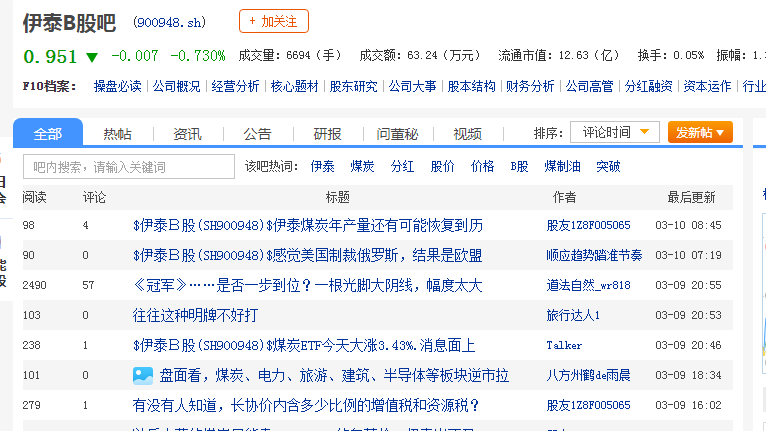Open author 旅行达人1 profile
The width and height of the screenshot is (766, 431).
[573, 315]
